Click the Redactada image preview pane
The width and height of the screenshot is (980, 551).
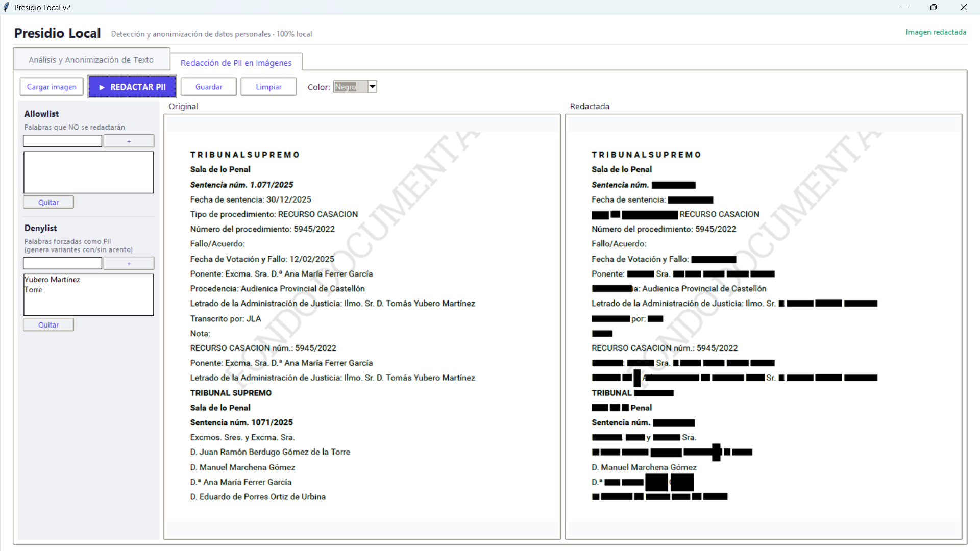click(763, 327)
